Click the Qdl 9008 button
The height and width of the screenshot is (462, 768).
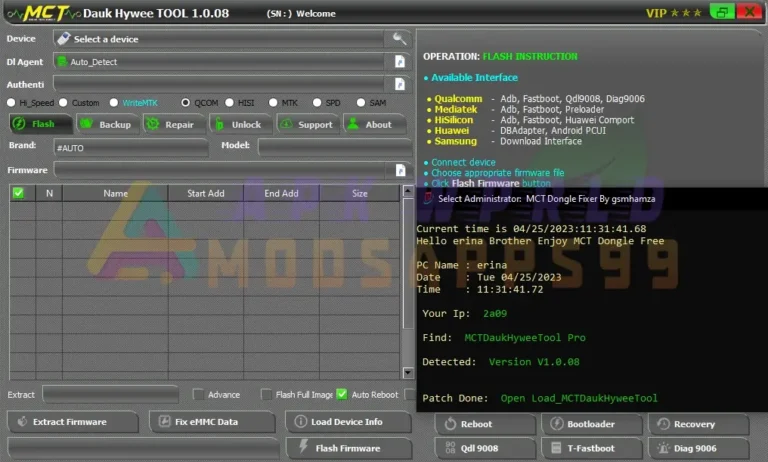[x=485, y=450]
